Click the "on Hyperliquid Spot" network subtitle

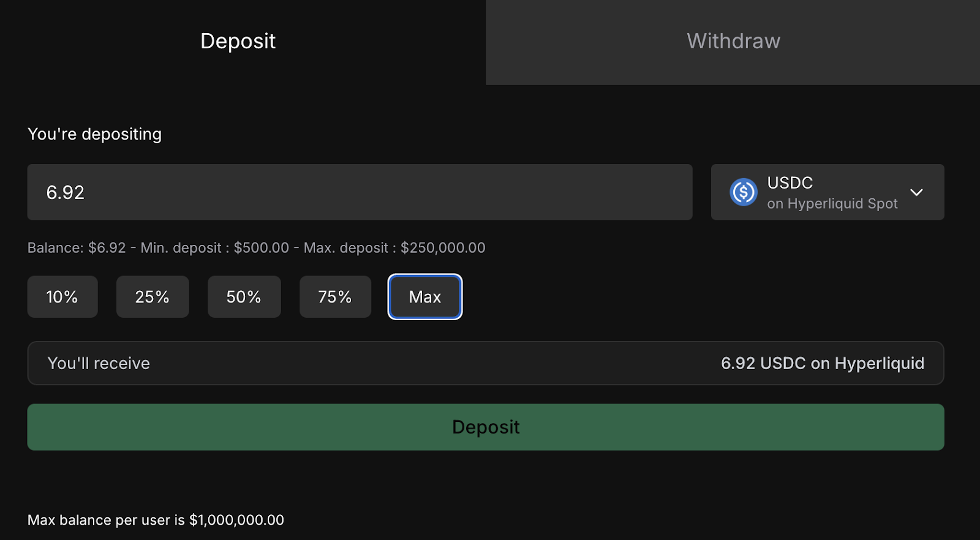pos(832,204)
